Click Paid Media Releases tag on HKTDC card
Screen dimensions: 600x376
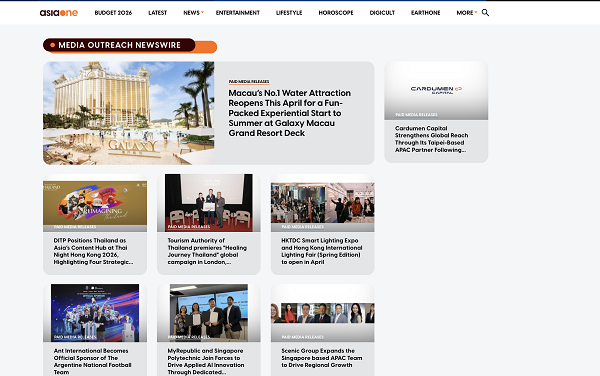(303, 227)
